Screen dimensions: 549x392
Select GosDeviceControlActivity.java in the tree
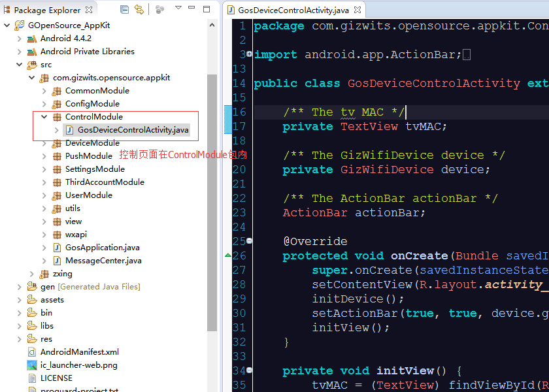[133, 130]
